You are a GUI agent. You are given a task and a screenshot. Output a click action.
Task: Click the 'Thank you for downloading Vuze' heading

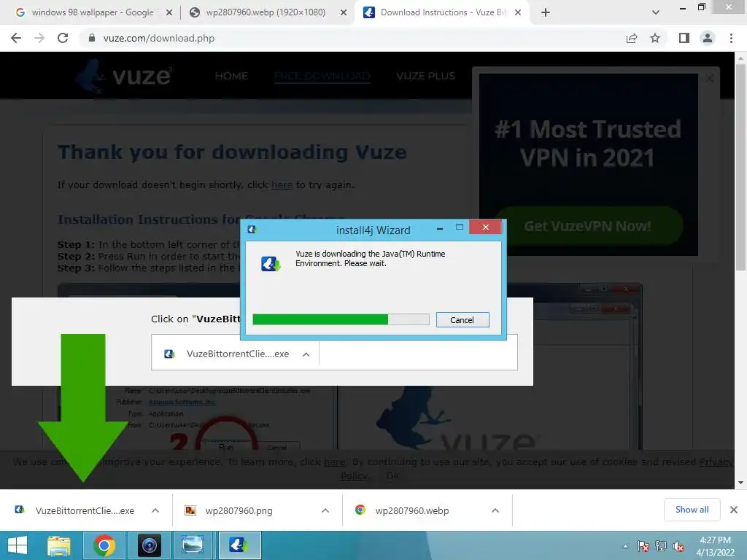tap(233, 152)
